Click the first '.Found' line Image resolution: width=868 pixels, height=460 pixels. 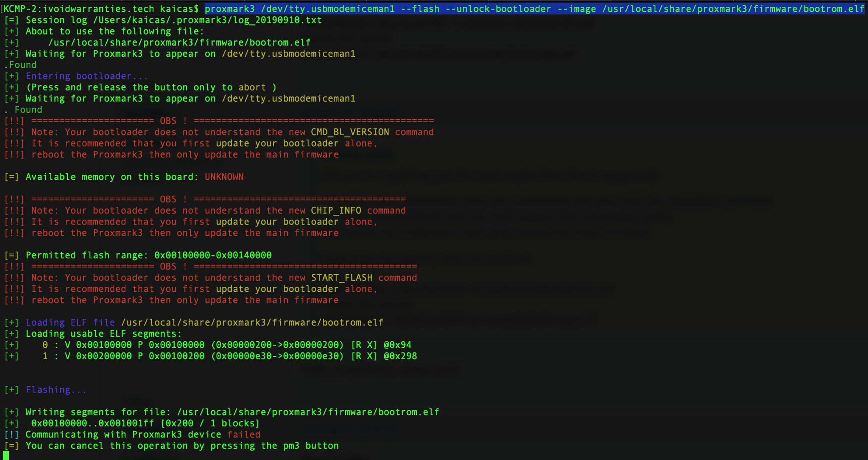coord(20,65)
